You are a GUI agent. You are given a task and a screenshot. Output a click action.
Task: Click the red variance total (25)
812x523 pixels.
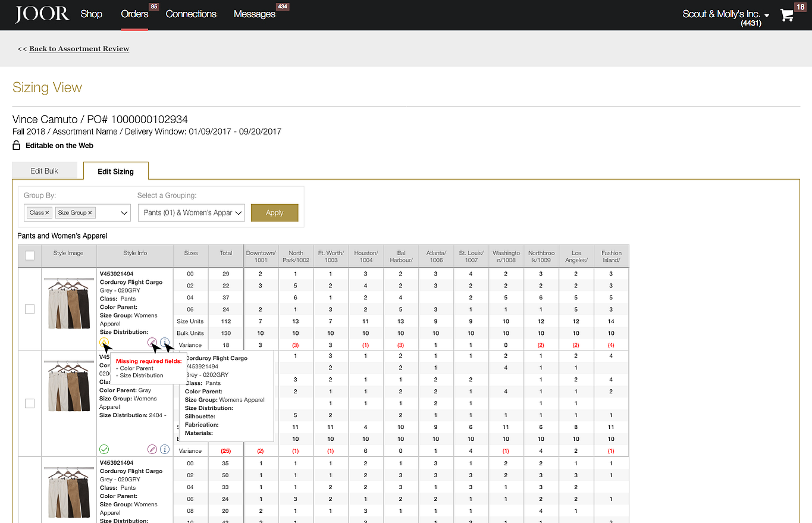[226, 451]
